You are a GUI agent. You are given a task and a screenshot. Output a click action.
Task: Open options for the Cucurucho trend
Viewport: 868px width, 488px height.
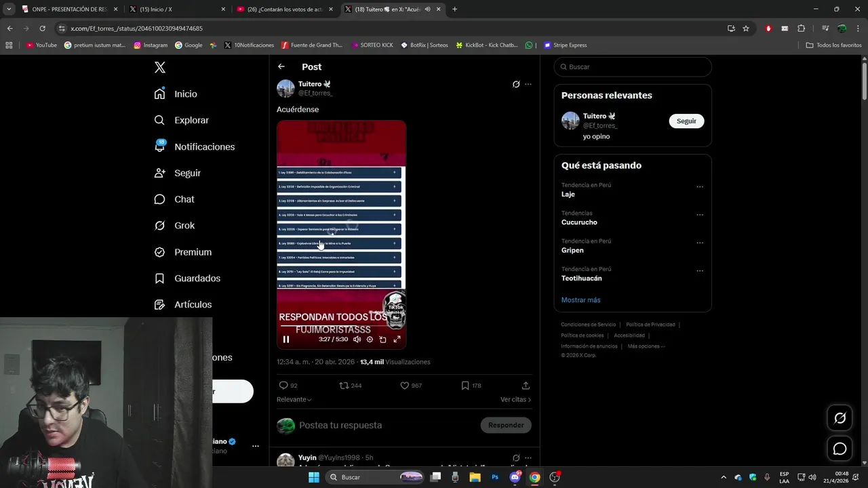point(700,214)
